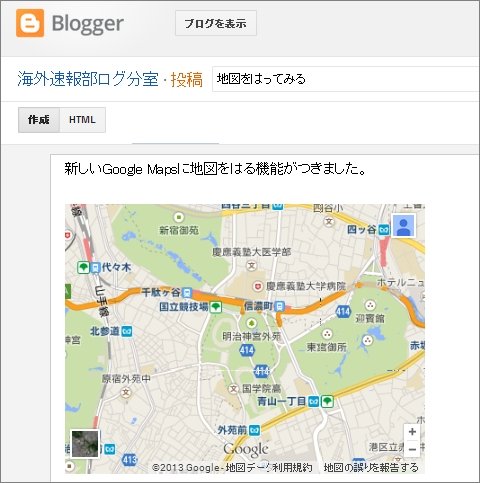The image size is (480, 483).
Task: Click the ブログを表示 button
Action: [216, 23]
